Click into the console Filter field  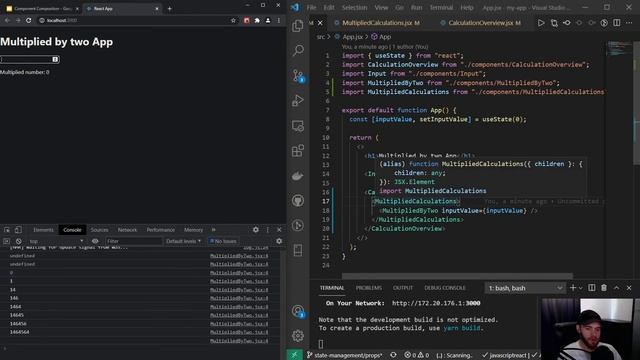133,241
